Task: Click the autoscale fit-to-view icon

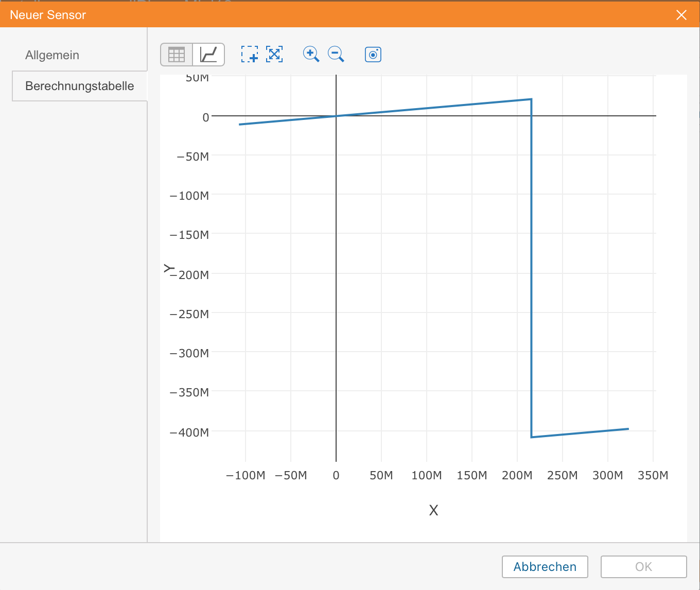Action: pyautogui.click(x=274, y=54)
